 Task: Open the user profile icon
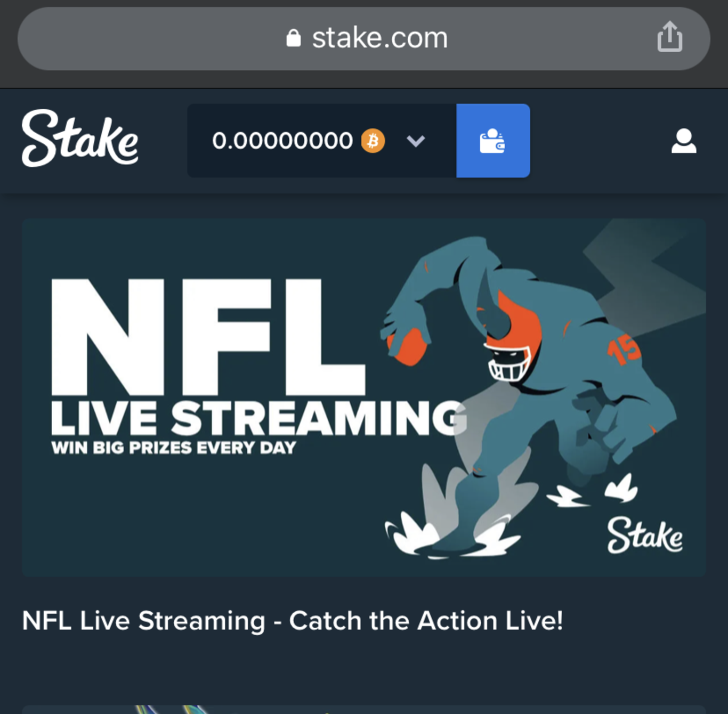click(x=684, y=141)
